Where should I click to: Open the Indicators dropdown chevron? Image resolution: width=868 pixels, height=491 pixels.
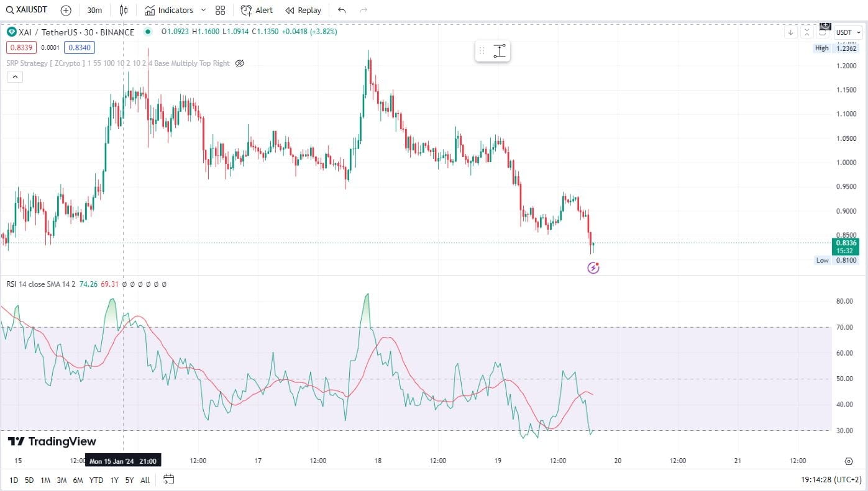coord(202,10)
